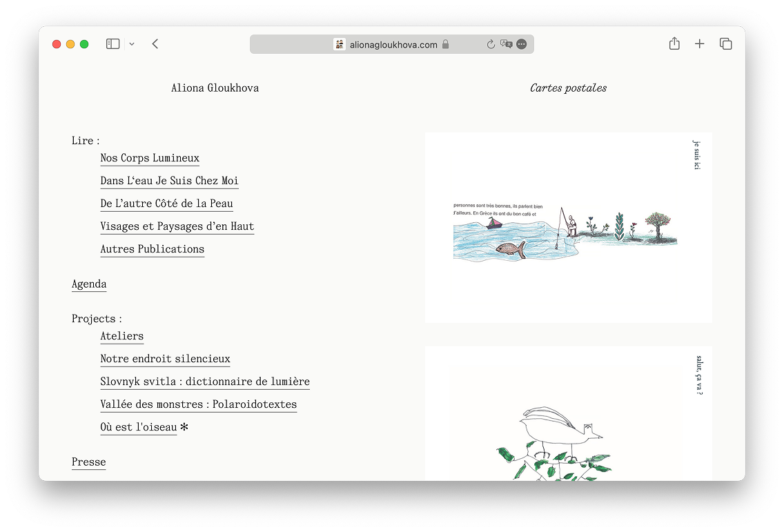Open Vallée des monstres : Polaroidotextes
The image size is (784, 532).
pyautogui.click(x=198, y=404)
